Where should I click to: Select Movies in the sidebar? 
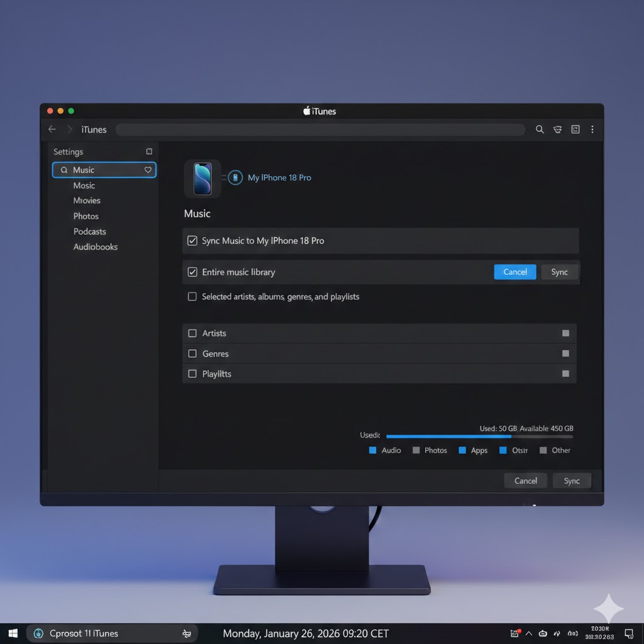coord(87,200)
